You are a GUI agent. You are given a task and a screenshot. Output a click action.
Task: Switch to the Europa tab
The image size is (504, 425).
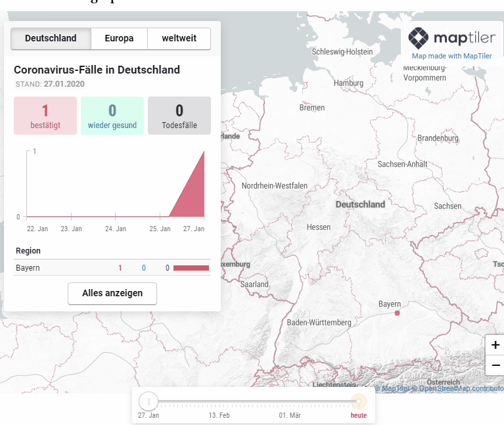click(x=119, y=39)
